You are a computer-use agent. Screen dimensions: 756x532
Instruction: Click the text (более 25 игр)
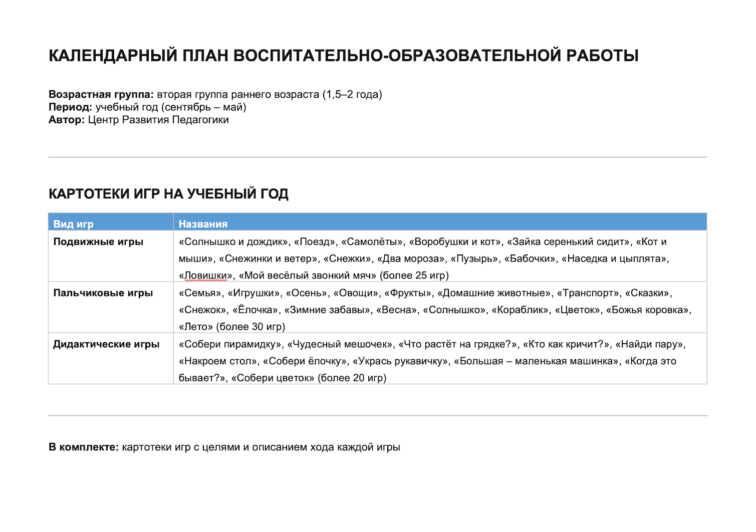point(414,276)
